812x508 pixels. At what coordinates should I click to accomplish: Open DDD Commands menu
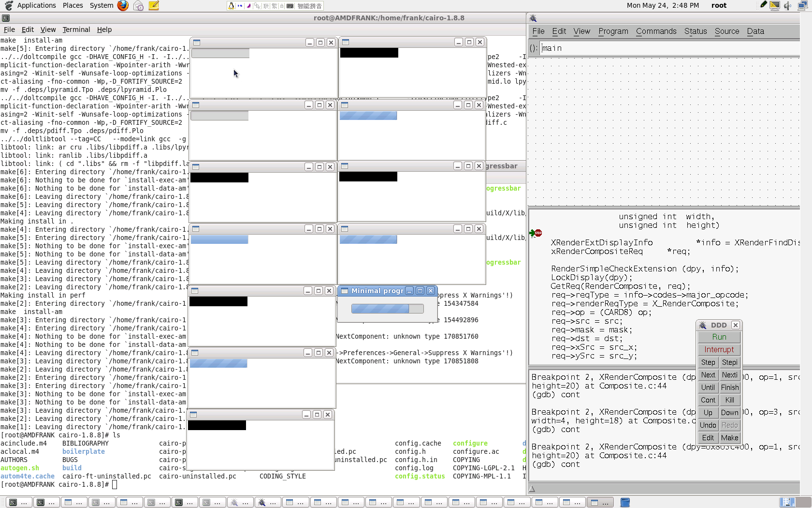click(656, 31)
